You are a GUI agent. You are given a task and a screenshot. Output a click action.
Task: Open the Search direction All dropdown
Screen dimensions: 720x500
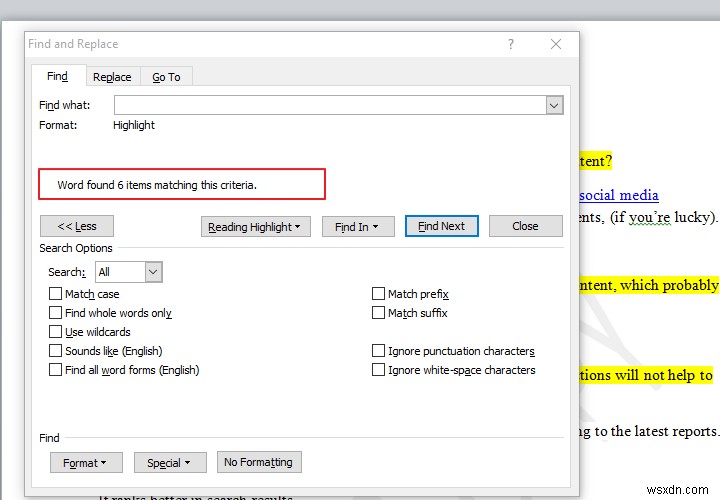[x=129, y=272]
